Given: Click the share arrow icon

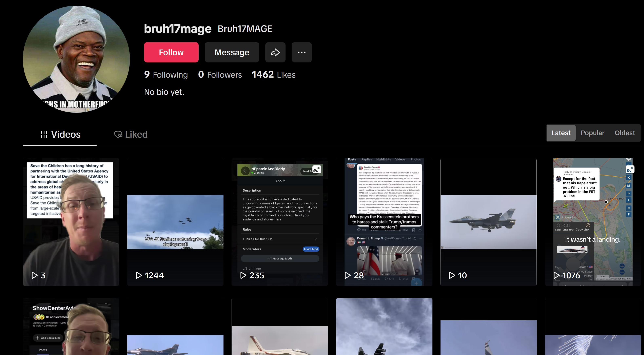Looking at the screenshot, I should click(x=275, y=52).
